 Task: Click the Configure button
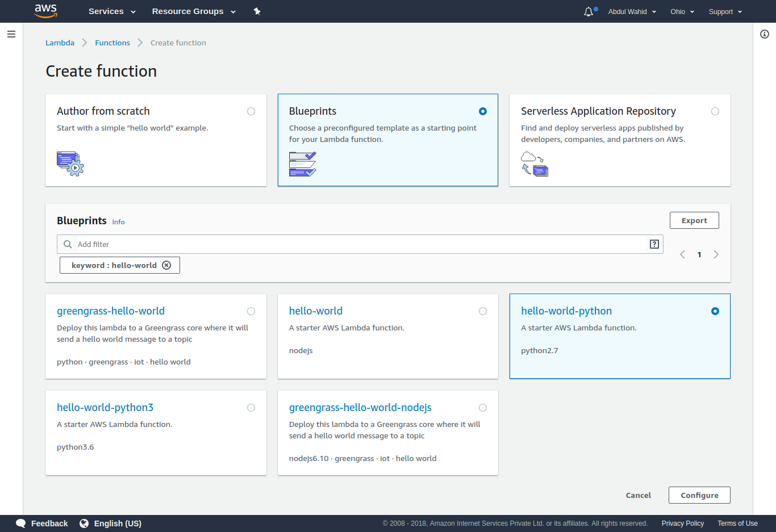tap(699, 495)
